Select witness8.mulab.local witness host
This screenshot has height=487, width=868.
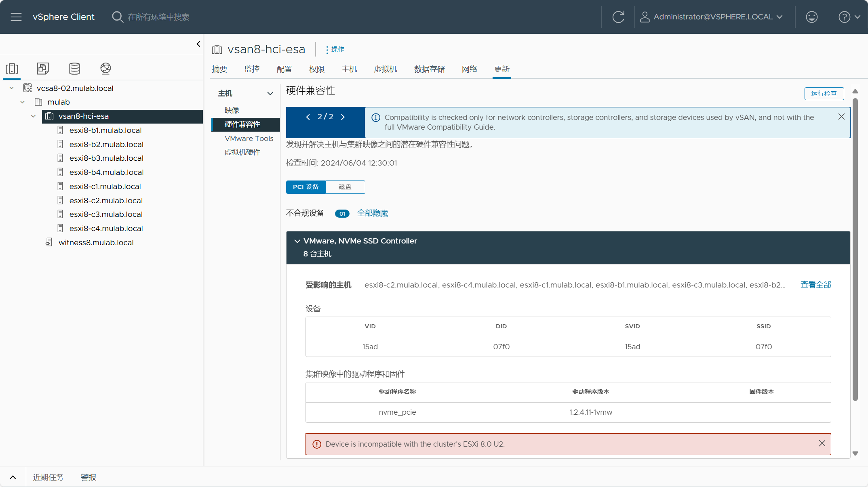(x=96, y=243)
